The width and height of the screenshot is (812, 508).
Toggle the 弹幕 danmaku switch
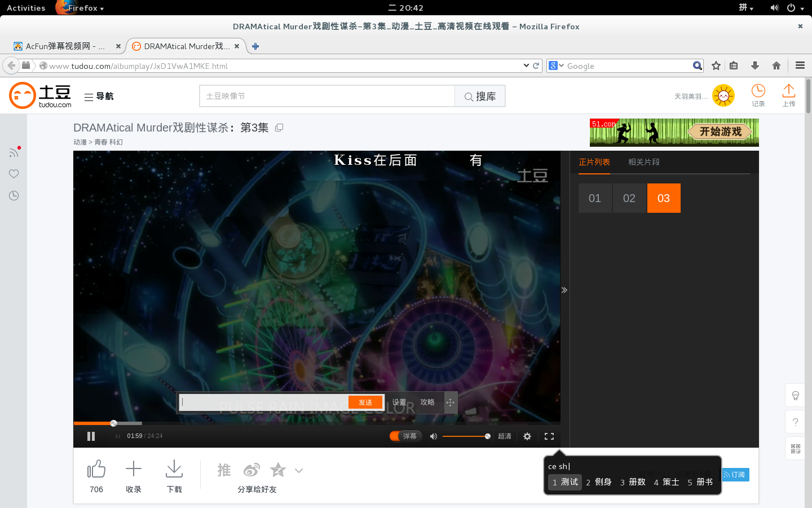[405, 436]
